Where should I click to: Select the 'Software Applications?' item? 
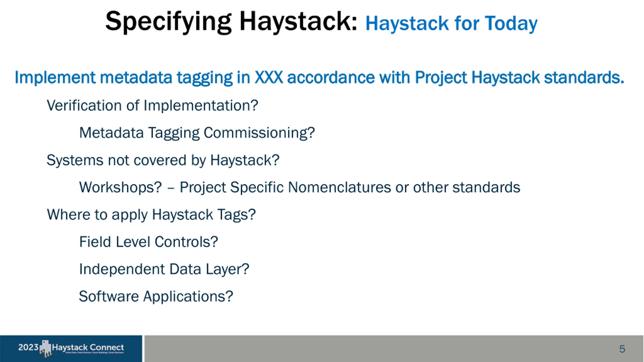[x=156, y=297]
